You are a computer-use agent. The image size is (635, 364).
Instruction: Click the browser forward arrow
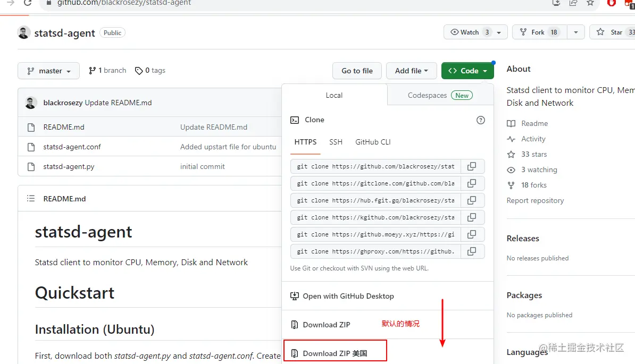(11, 3)
